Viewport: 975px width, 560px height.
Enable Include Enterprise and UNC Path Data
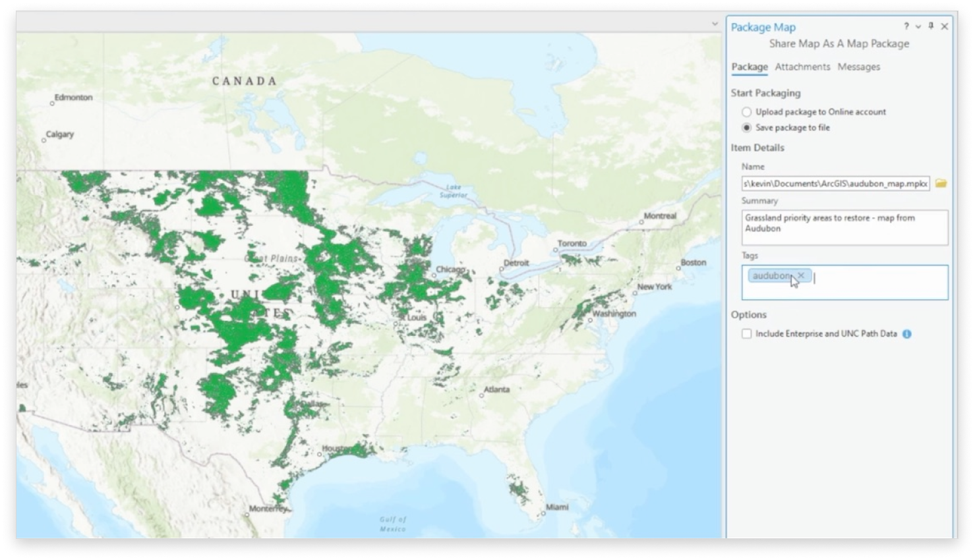pyautogui.click(x=746, y=334)
